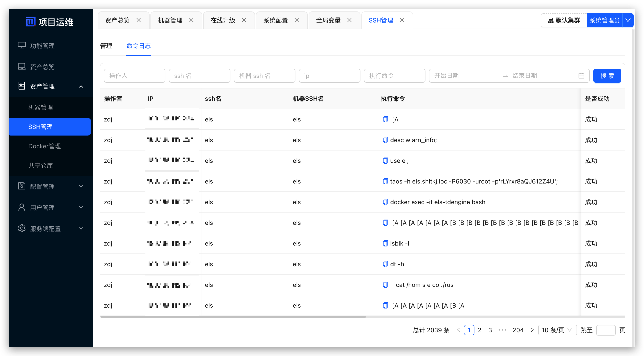This screenshot has height=356, width=644.
Task: Click the calendar icon in date range field
Action: 581,76
